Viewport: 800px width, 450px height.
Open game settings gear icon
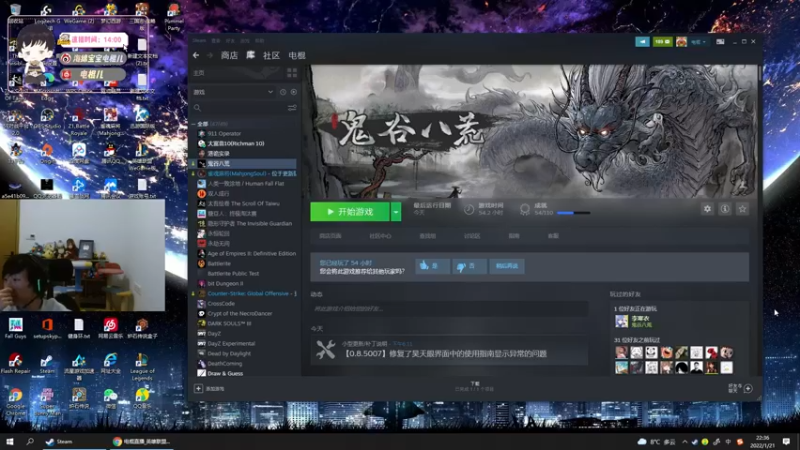[707, 209]
